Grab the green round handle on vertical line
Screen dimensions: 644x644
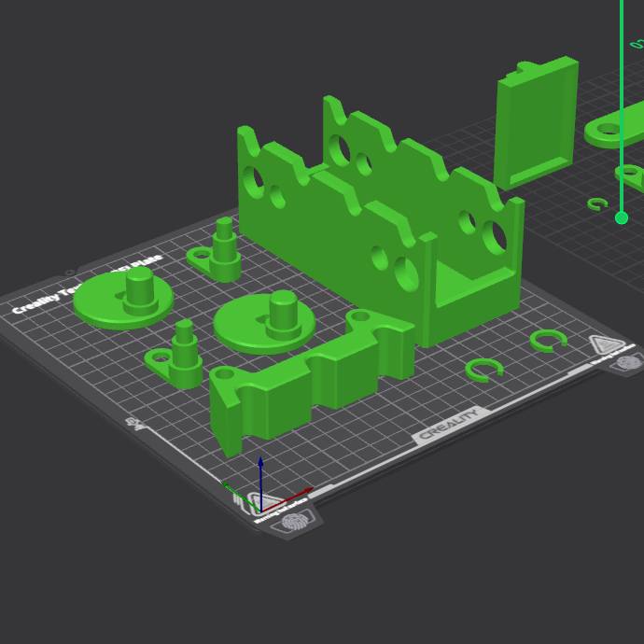tap(622, 217)
